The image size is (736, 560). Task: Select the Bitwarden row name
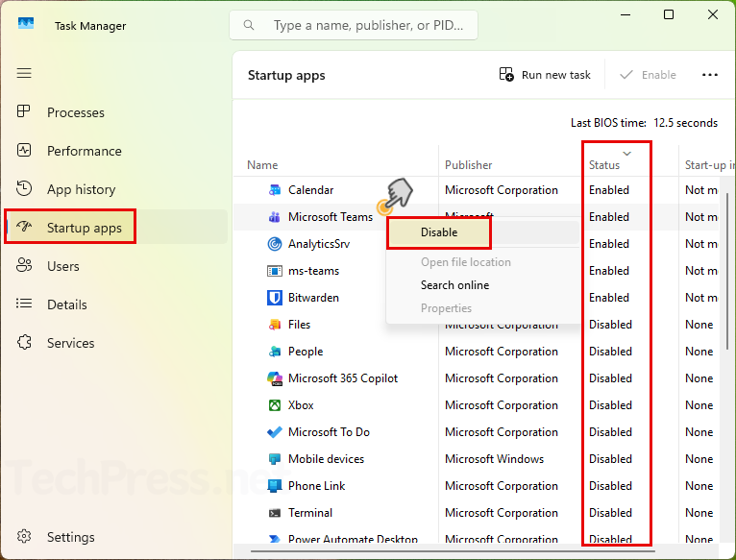313,298
